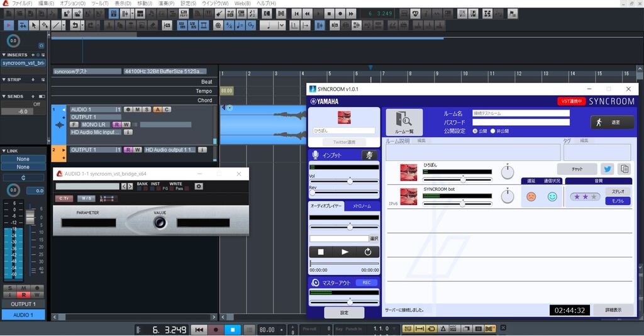The image size is (644, 336).
Task: Click the guitar icon in top toolbar
Action: 219,14
